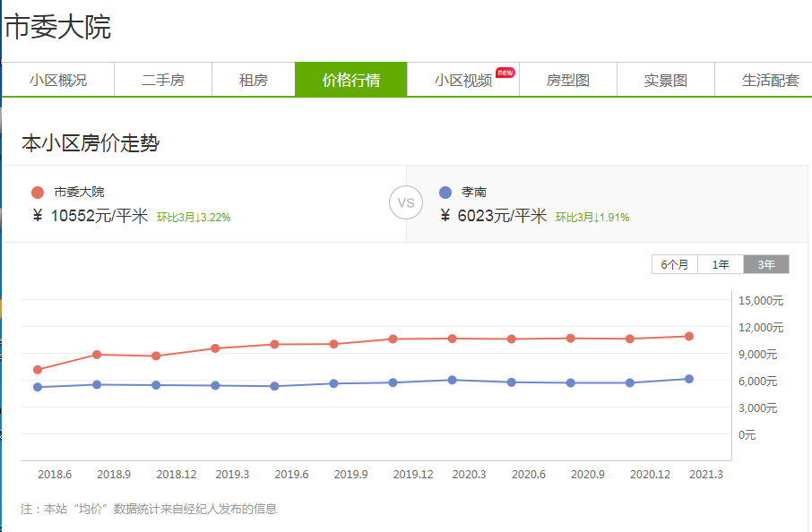Select the 3年 time range
This screenshot has height=532, width=812.
(766, 264)
